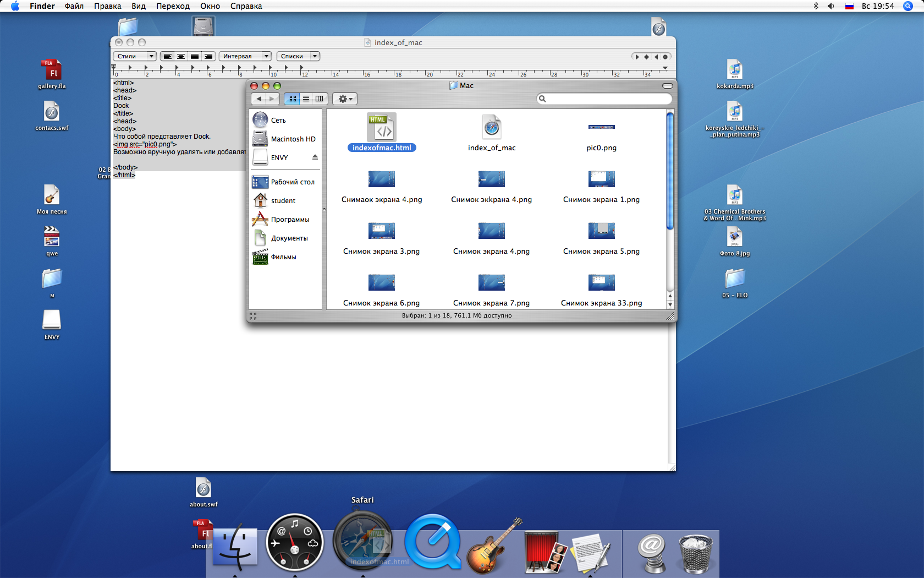This screenshot has width=924, height=578.
Task: Select the ENVY volume in the sidebar
Action: coord(279,157)
